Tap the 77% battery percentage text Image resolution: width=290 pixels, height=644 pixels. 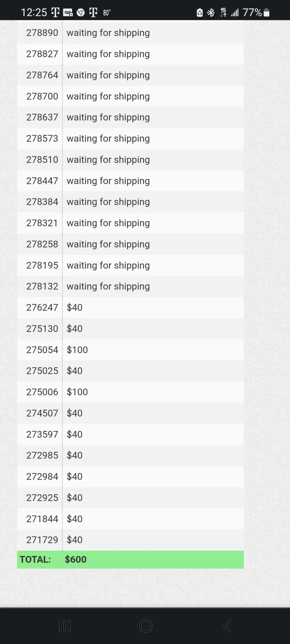click(x=252, y=13)
